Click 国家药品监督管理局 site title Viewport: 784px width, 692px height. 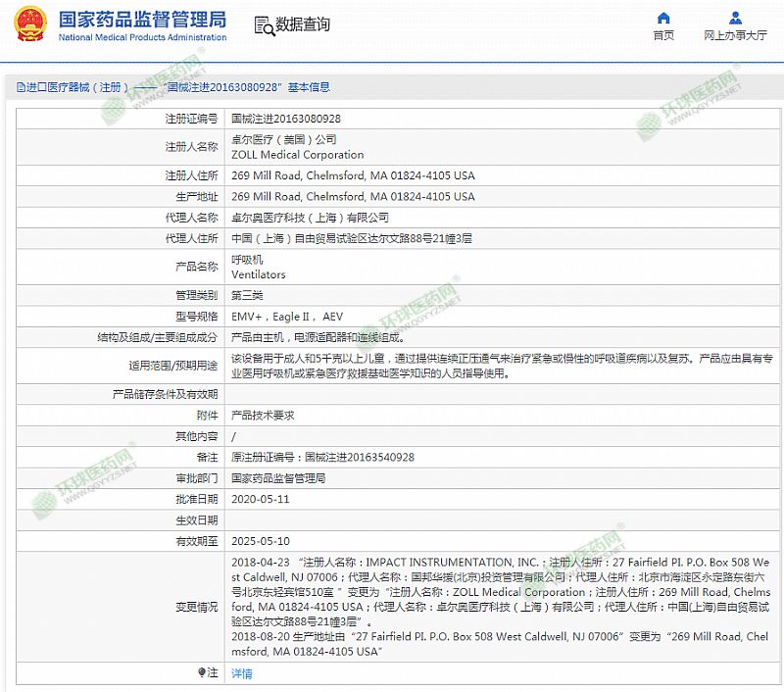142,20
